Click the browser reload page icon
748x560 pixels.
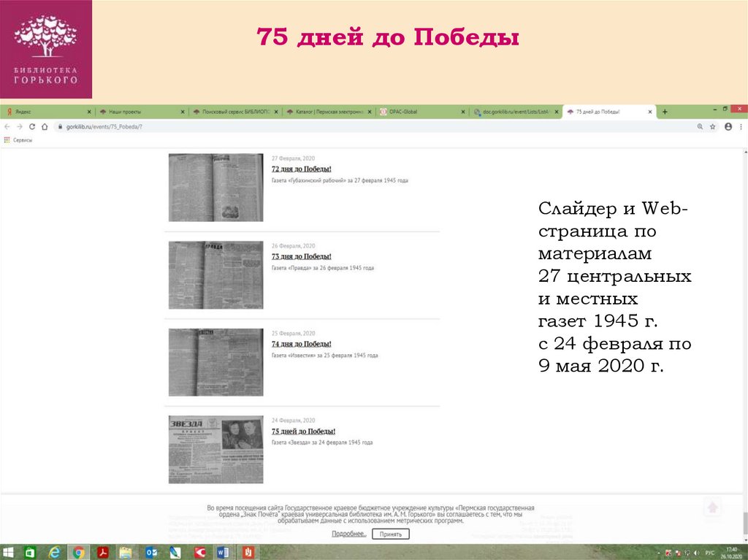[31, 126]
